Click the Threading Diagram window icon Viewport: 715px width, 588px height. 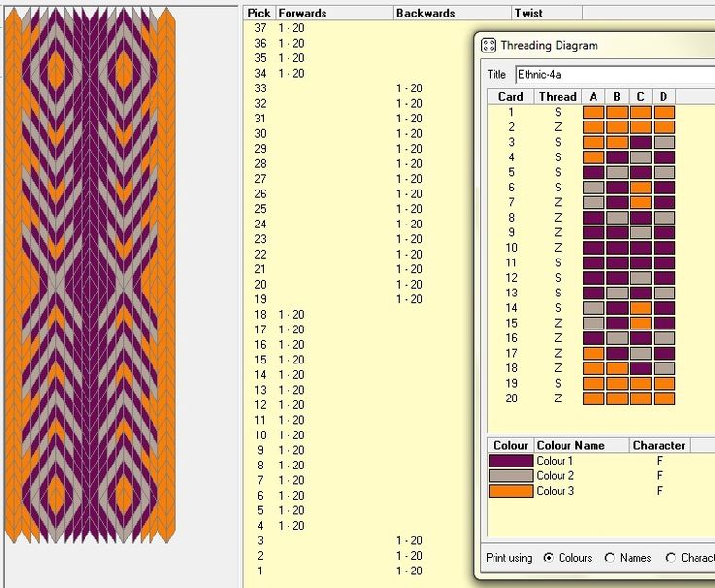tap(488, 45)
